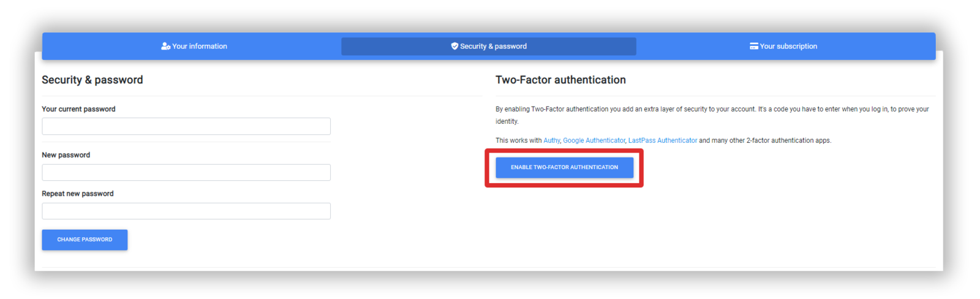Select the Security & password tab label
The width and height of the screenshot is (980, 299).
point(494,47)
